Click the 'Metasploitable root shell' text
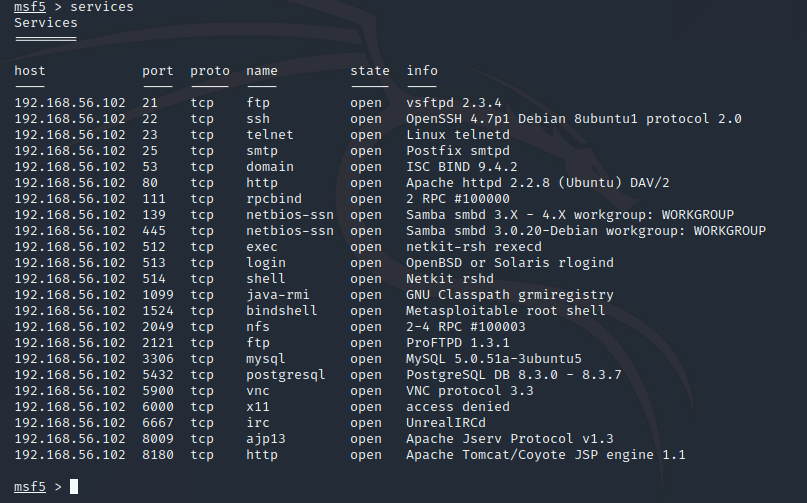Screen dimensions: 807x503 (505, 311)
